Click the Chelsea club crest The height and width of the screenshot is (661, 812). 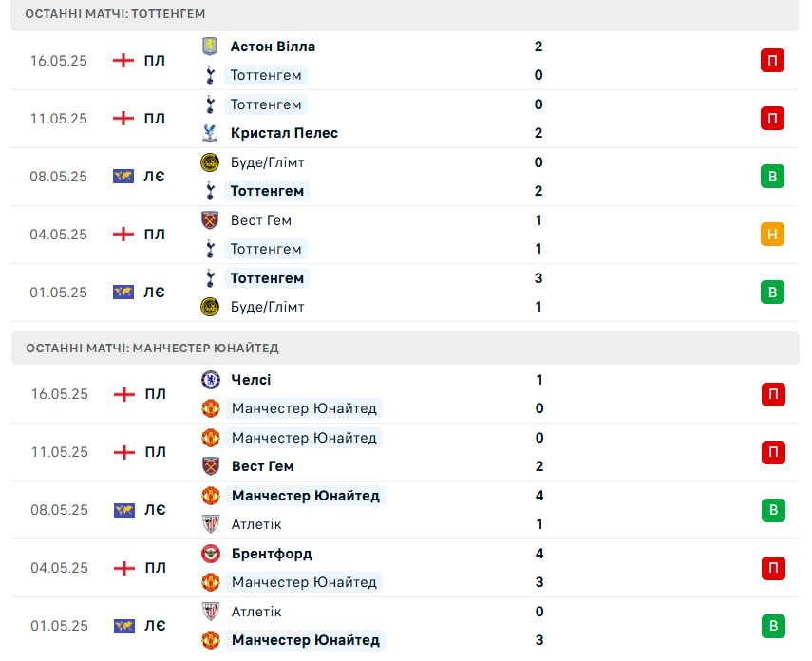click(211, 380)
